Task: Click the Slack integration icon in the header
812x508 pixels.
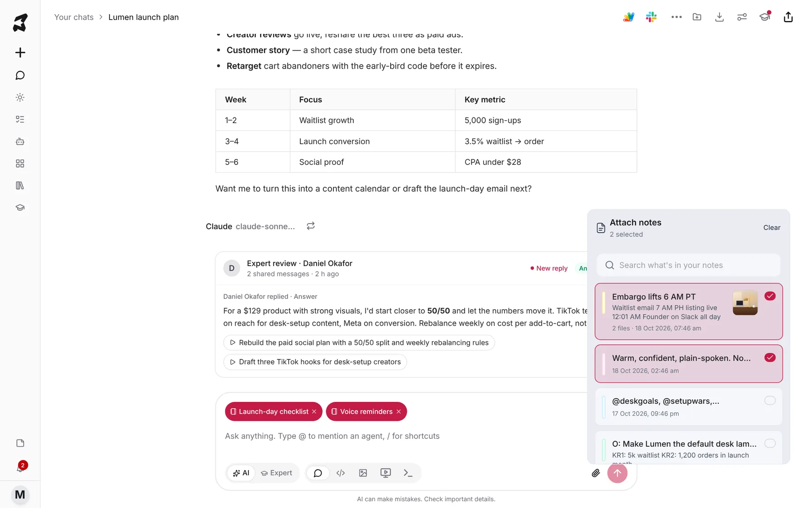Action: point(651,17)
